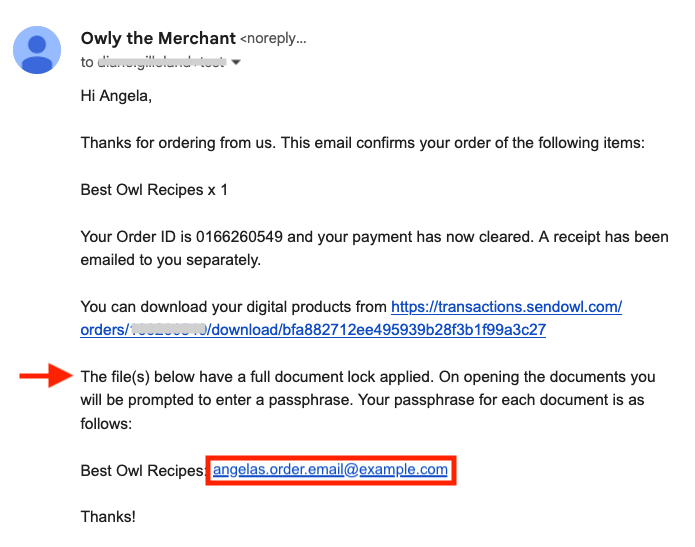Click the link portion ending in bfa882712ee495939b28f3b1f99a3c27
This screenshot has width=695, height=547.
[x=313, y=330]
